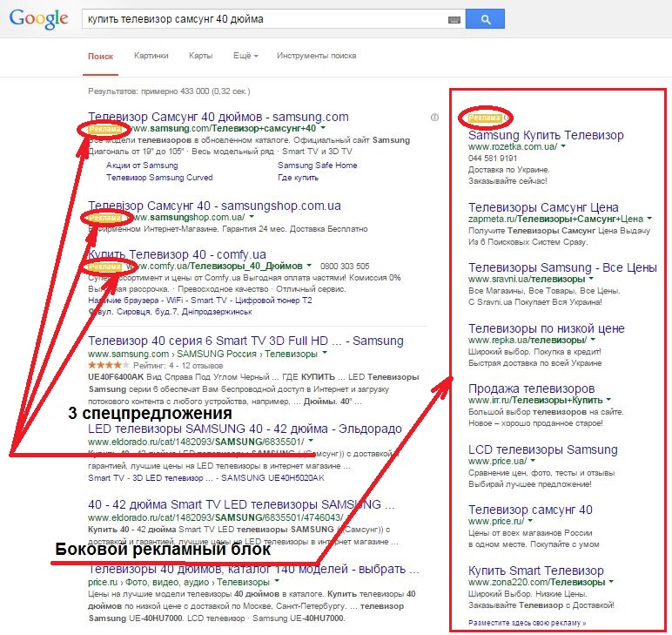Switch to the Картинки tab
Image resolution: width=672 pixels, height=635 pixels.
point(151,56)
